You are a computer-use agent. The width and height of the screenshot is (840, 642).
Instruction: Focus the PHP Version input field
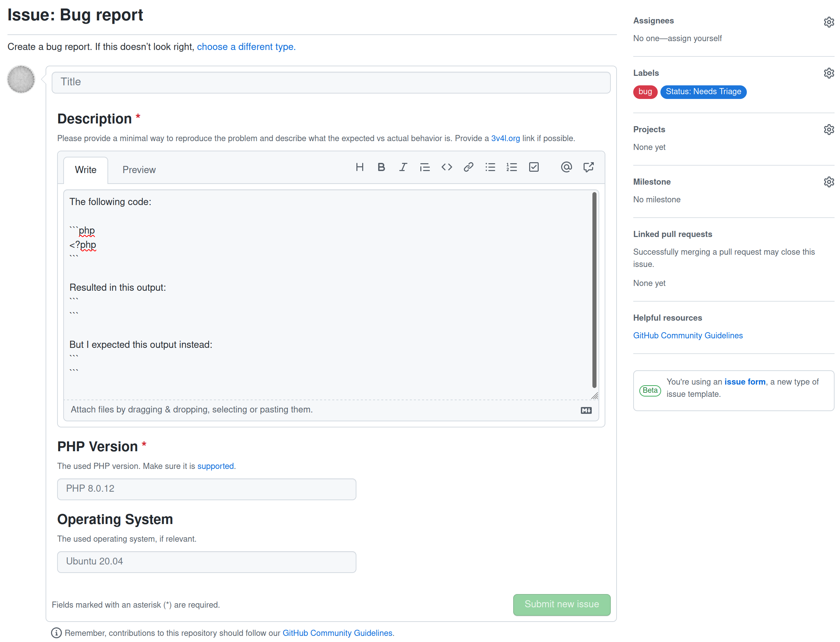pyautogui.click(x=206, y=489)
